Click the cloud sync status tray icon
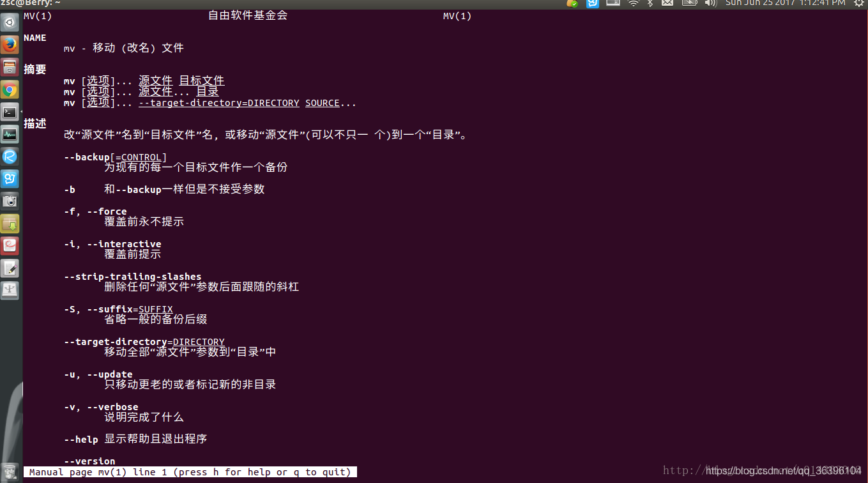The height and width of the screenshot is (483, 868). [x=572, y=3]
